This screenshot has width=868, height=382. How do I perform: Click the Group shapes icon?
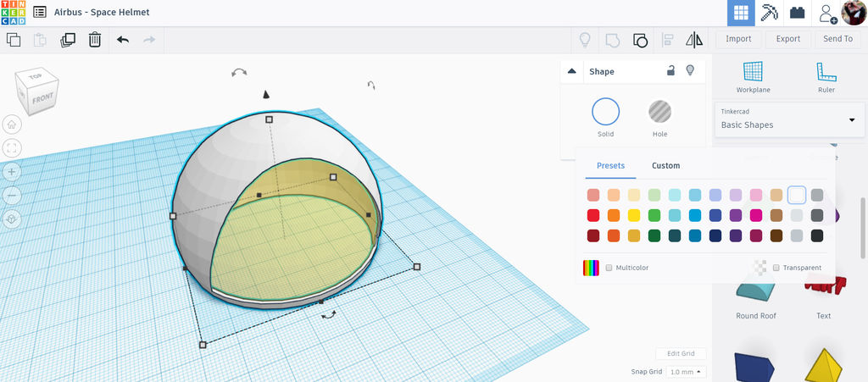click(x=612, y=40)
